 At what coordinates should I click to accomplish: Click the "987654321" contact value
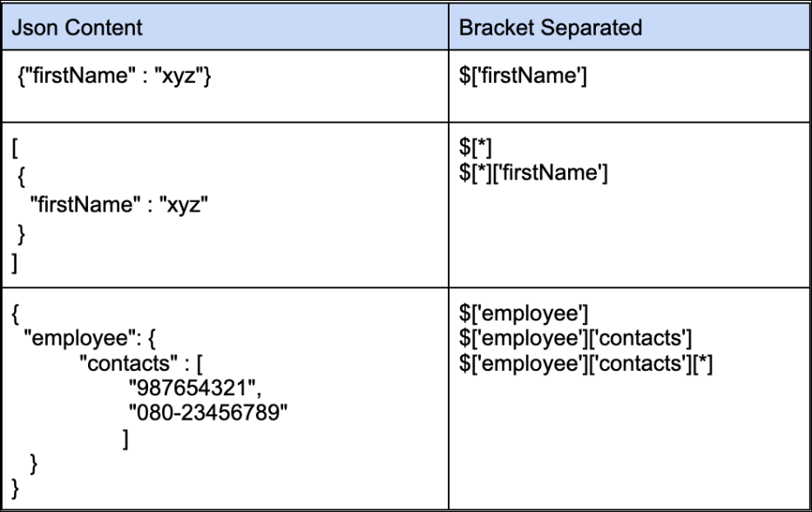click(x=194, y=388)
